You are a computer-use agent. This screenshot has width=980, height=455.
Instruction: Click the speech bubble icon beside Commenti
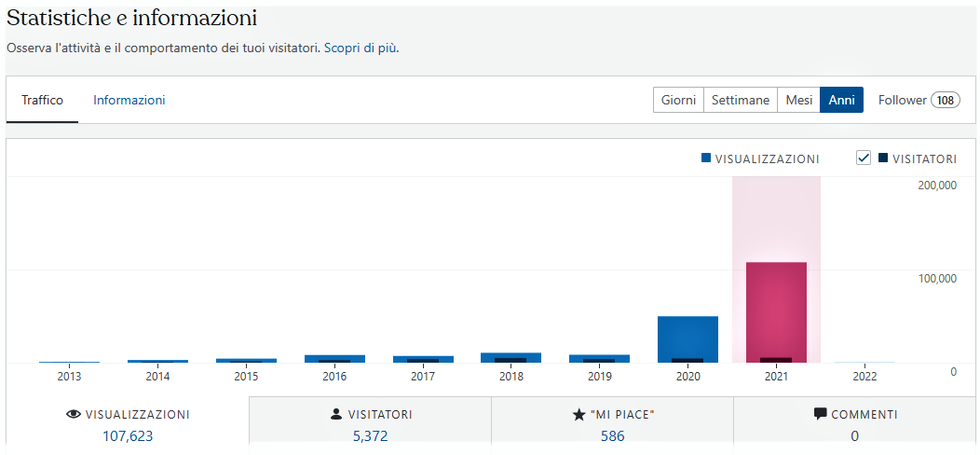point(820,414)
